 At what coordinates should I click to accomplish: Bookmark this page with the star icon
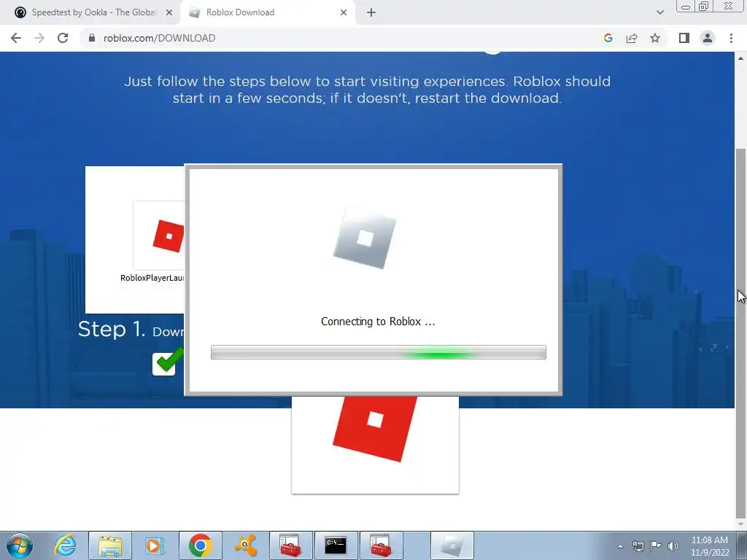pyautogui.click(x=655, y=38)
